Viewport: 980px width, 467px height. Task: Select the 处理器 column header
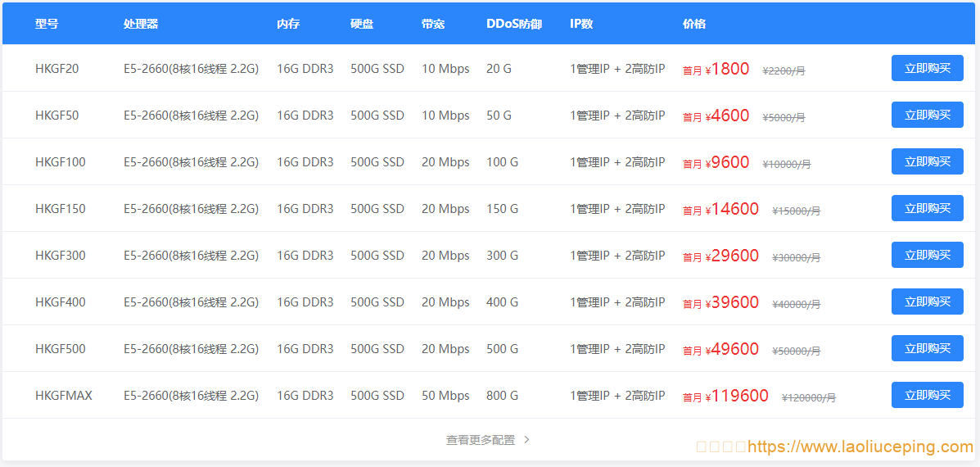(x=141, y=24)
